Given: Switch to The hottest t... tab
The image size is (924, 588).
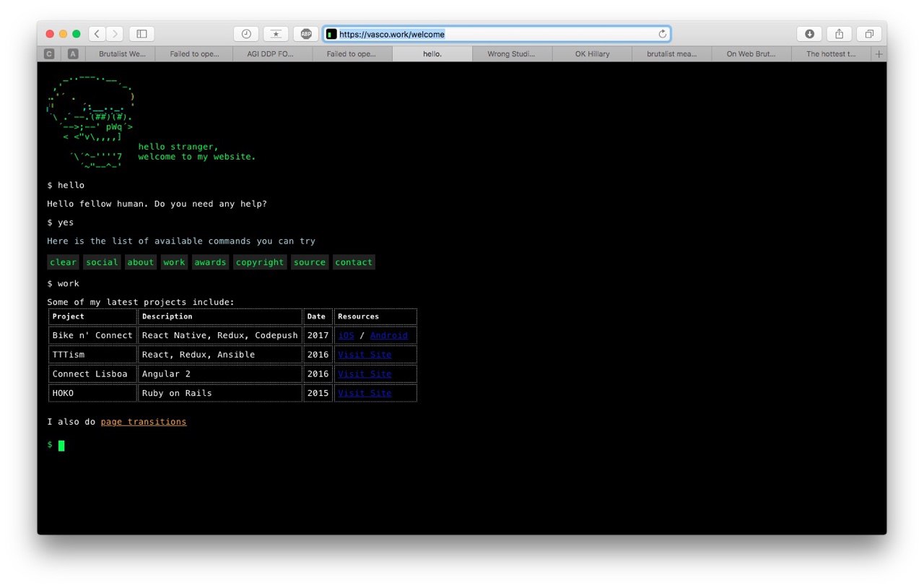Looking at the screenshot, I should 831,54.
